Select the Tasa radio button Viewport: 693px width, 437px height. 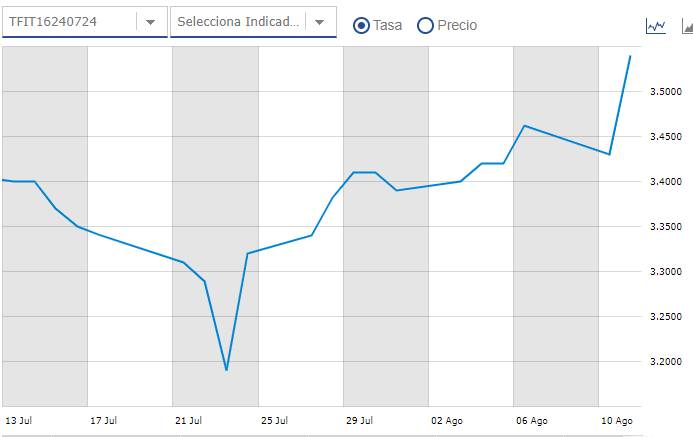(362, 25)
